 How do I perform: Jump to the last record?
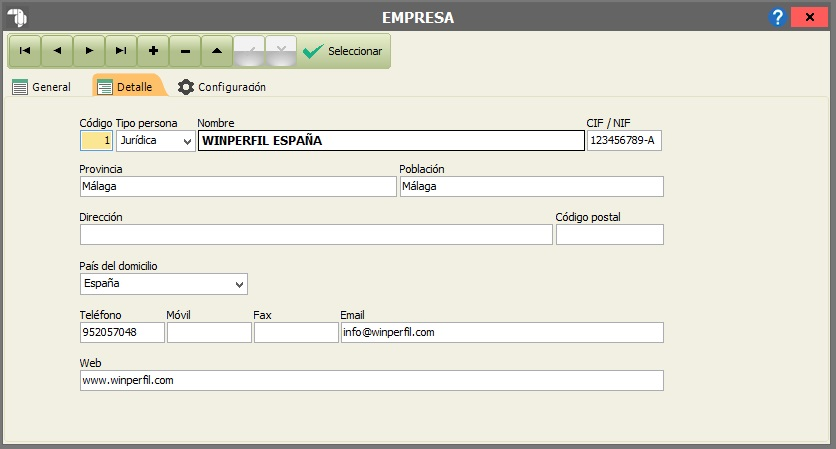point(121,51)
